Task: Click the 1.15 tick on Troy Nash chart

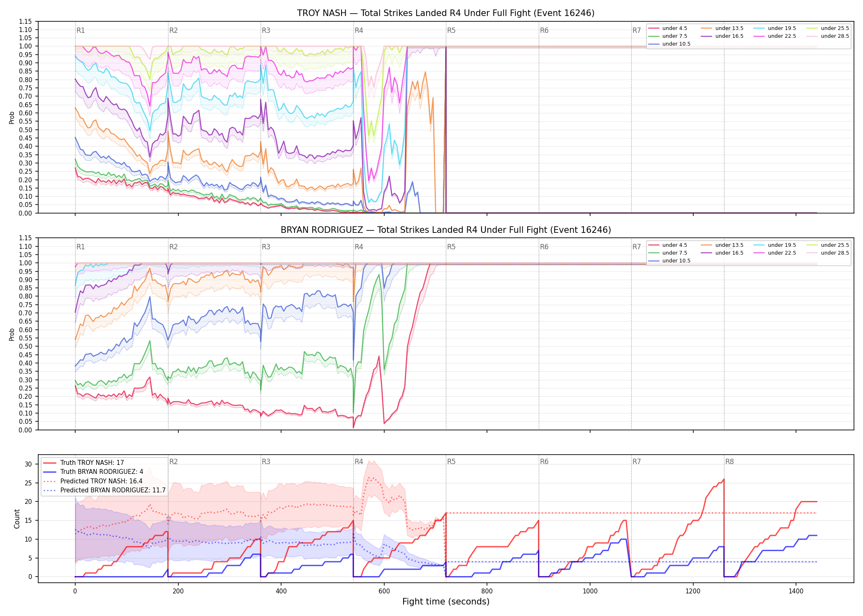Action: pyautogui.click(x=25, y=21)
